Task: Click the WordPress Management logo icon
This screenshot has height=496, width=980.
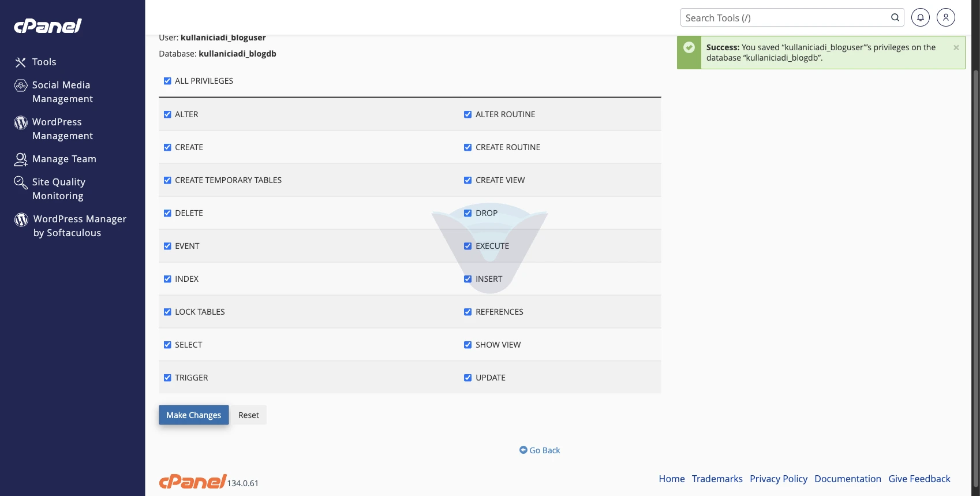Action: (21, 122)
